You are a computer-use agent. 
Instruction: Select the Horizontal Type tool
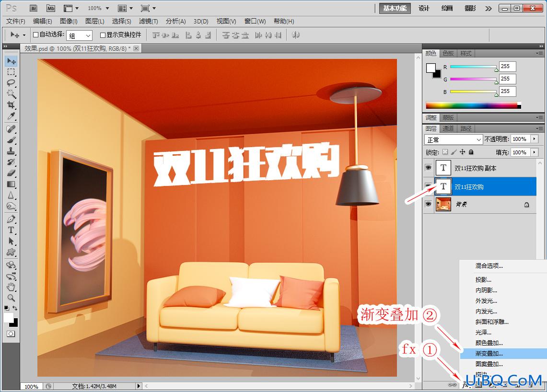[x=11, y=230]
